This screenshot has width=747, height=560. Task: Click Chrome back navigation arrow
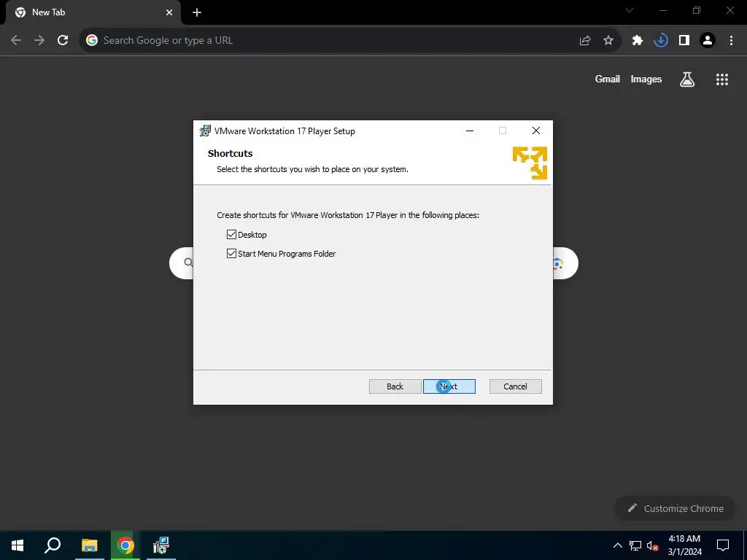(16, 40)
